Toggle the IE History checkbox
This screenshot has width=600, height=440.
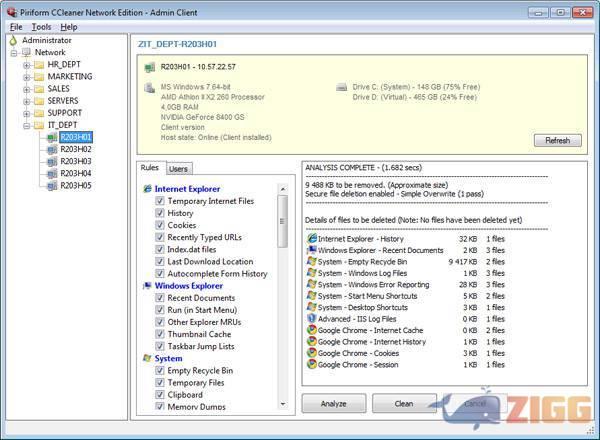point(160,213)
